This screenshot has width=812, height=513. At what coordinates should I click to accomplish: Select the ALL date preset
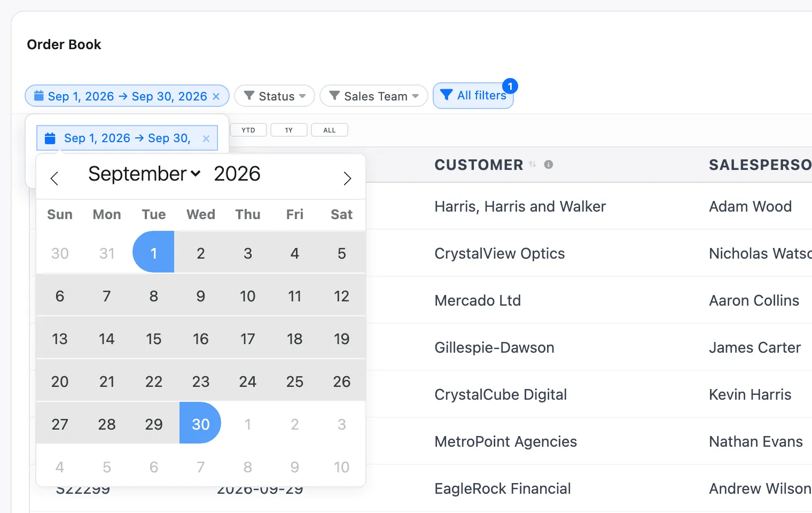click(x=330, y=130)
